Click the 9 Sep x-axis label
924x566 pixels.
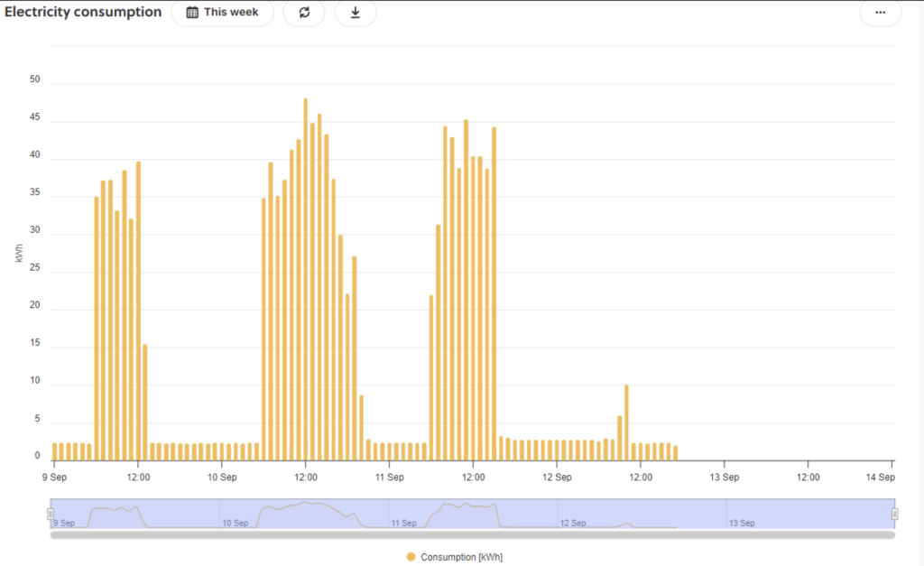54,477
